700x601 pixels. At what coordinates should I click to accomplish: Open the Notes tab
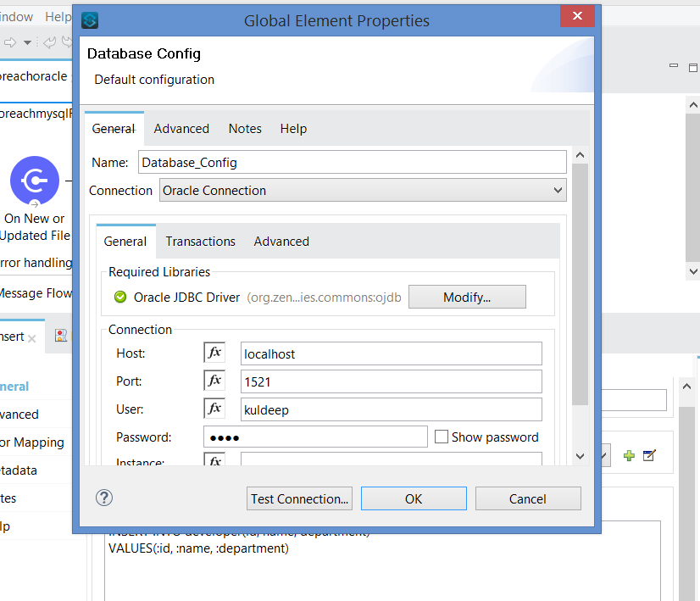(x=245, y=129)
